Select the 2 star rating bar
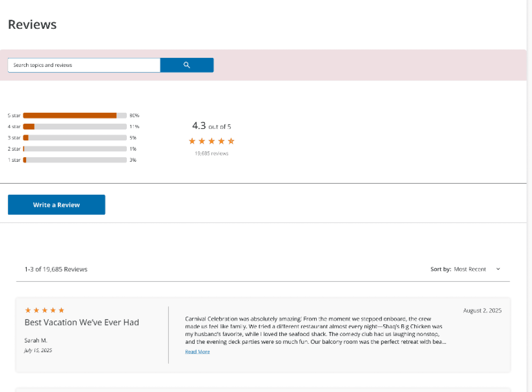532x392 pixels. 74,149
